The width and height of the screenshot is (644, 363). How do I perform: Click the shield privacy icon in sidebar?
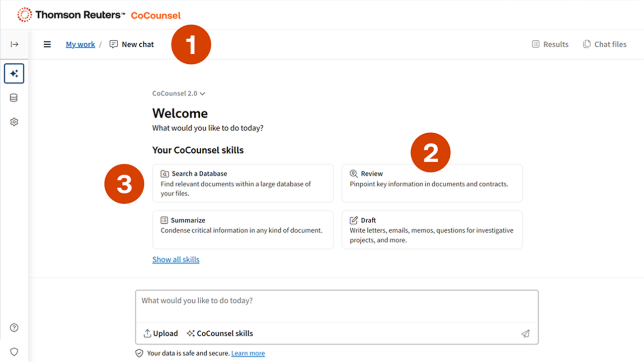pyautogui.click(x=14, y=352)
